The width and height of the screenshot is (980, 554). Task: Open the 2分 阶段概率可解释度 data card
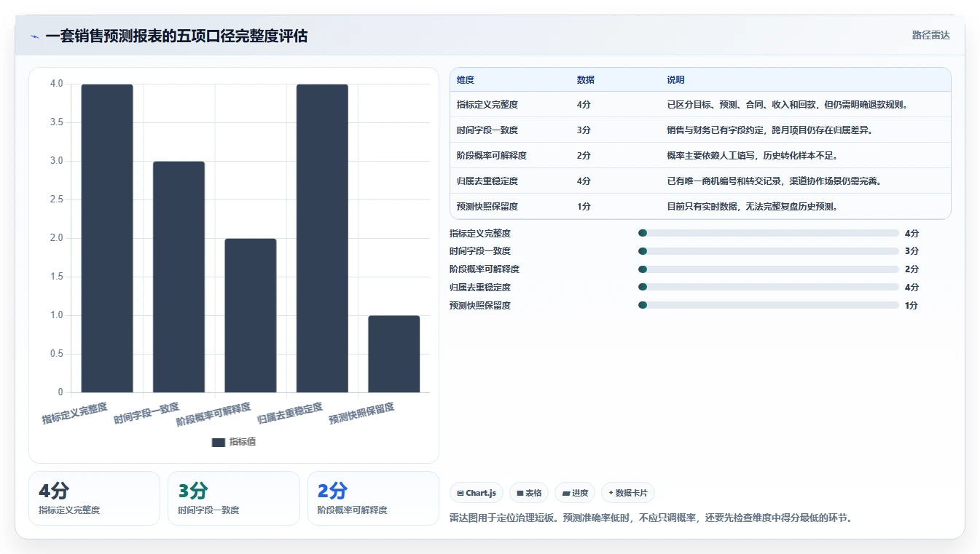point(373,498)
